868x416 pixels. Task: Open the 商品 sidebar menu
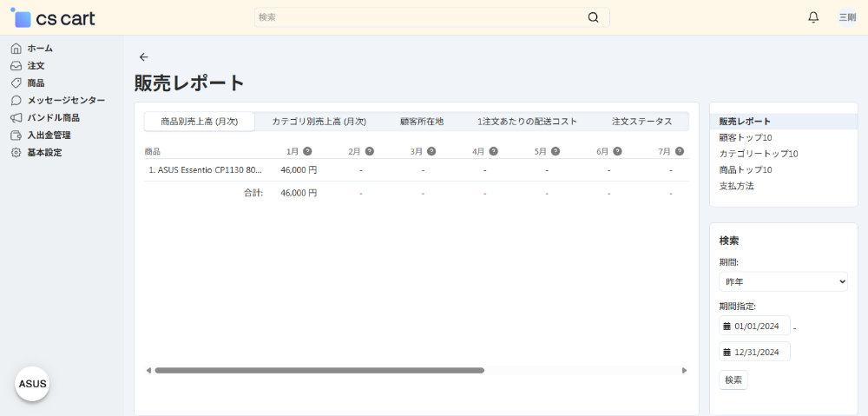(36, 83)
